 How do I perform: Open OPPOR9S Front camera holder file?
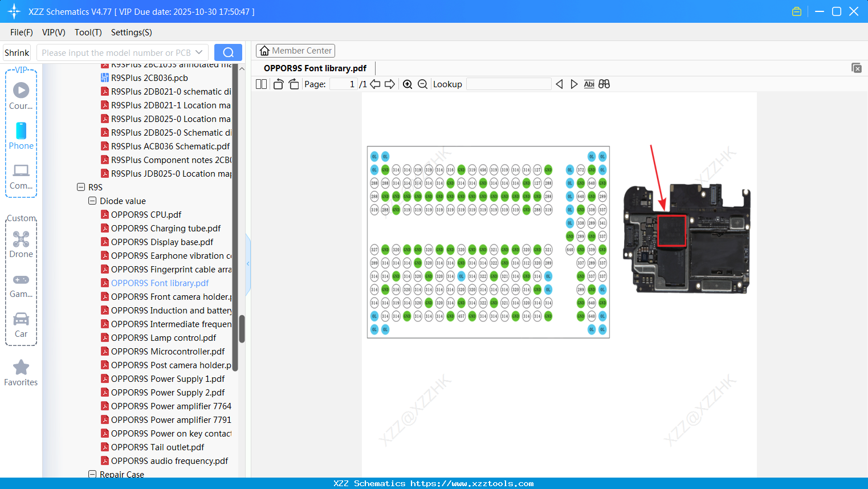pyautogui.click(x=166, y=297)
